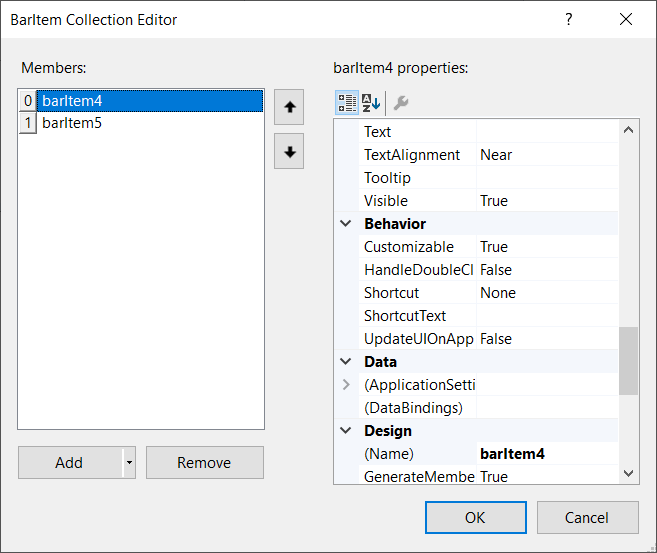
Task: Select barItem5 in Members list
Action: coord(150,123)
